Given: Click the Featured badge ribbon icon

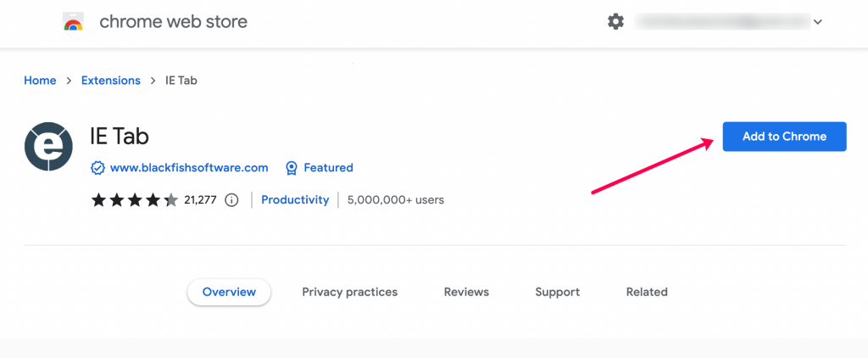Looking at the screenshot, I should (292, 168).
